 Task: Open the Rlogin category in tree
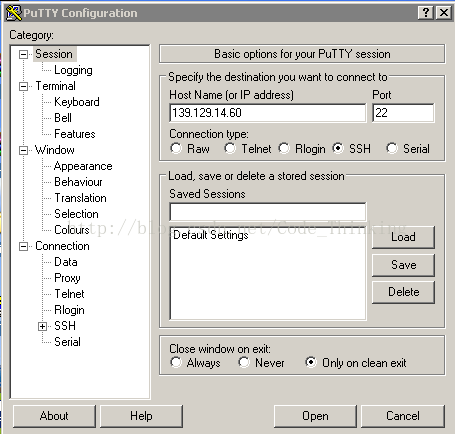[69, 310]
